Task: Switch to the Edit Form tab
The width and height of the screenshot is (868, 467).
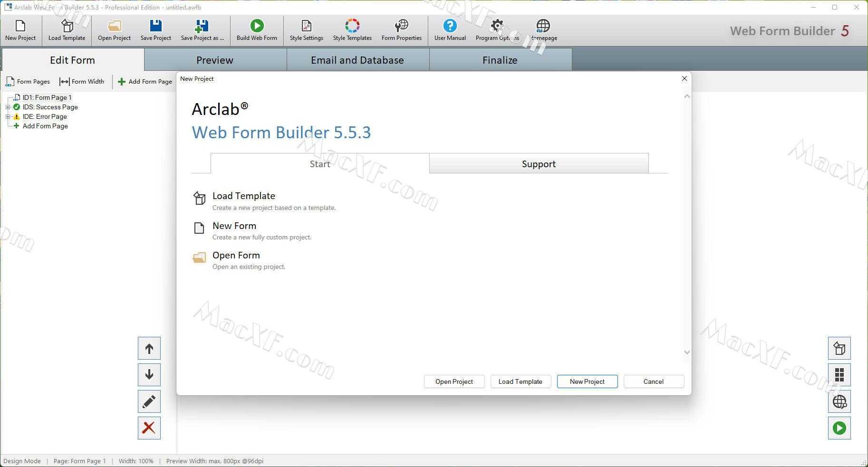Action: click(x=73, y=60)
